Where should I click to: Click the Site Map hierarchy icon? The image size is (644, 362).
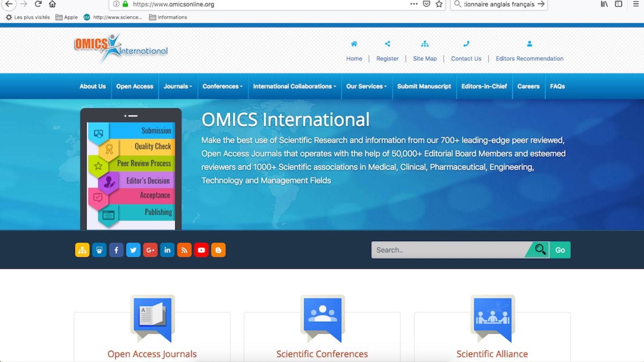(x=425, y=44)
